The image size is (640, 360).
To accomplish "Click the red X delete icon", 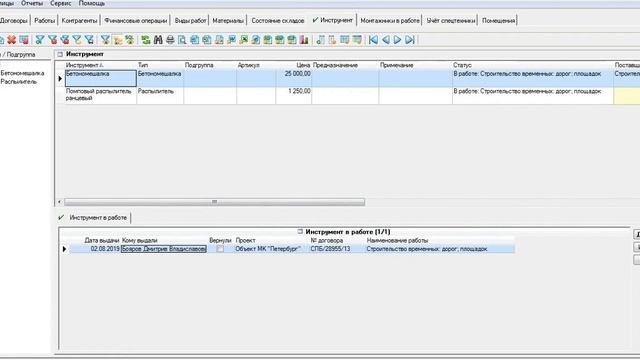I will [11, 40].
